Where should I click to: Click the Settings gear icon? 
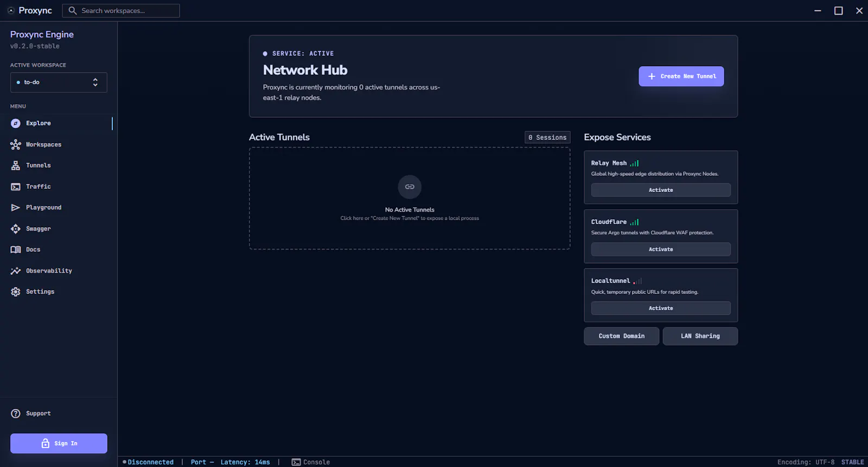pyautogui.click(x=16, y=292)
